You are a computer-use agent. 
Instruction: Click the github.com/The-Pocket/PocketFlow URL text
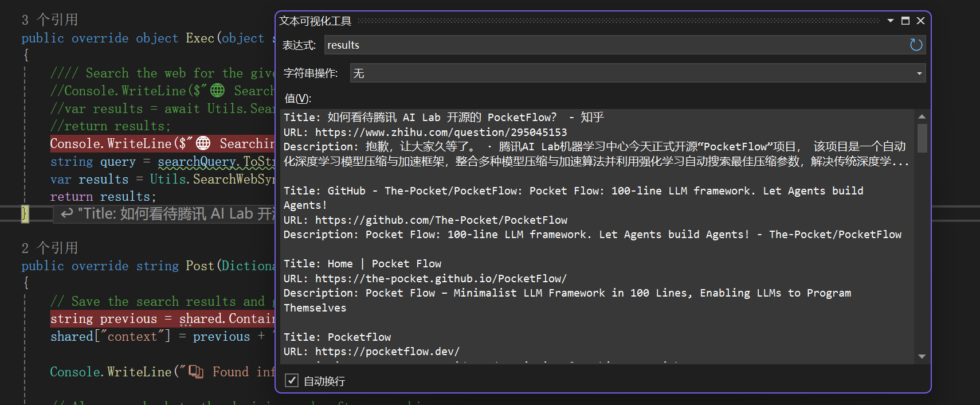click(441, 220)
